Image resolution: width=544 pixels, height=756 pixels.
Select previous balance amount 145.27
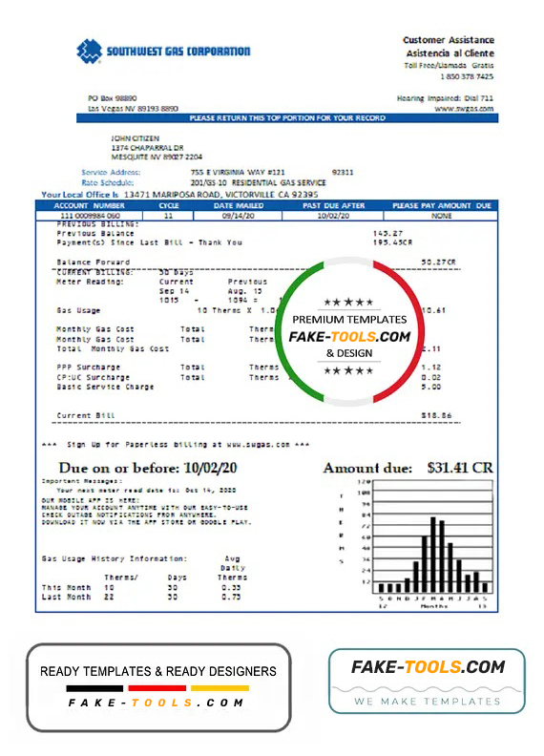click(387, 233)
